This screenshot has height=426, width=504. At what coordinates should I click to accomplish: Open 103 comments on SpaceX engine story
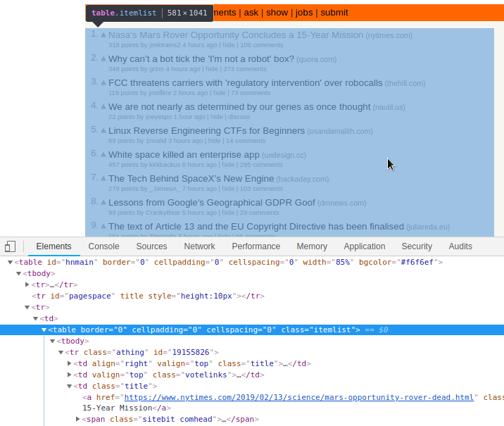tap(261, 189)
